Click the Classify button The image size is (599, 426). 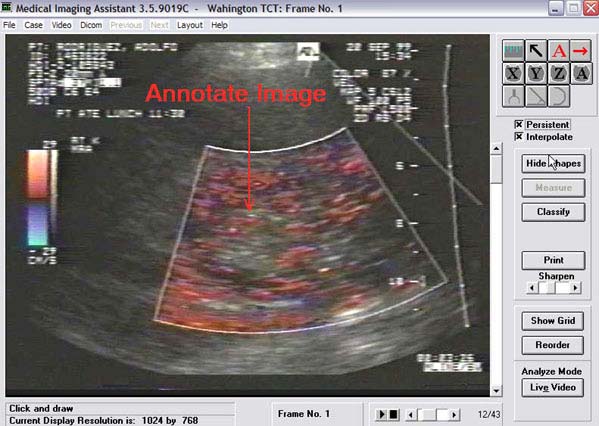[553, 212]
